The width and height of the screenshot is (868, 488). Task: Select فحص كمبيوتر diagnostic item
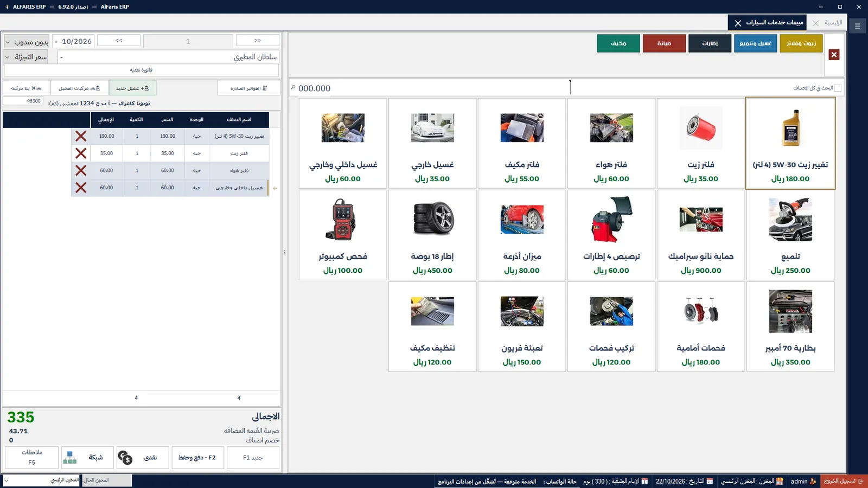click(x=343, y=235)
